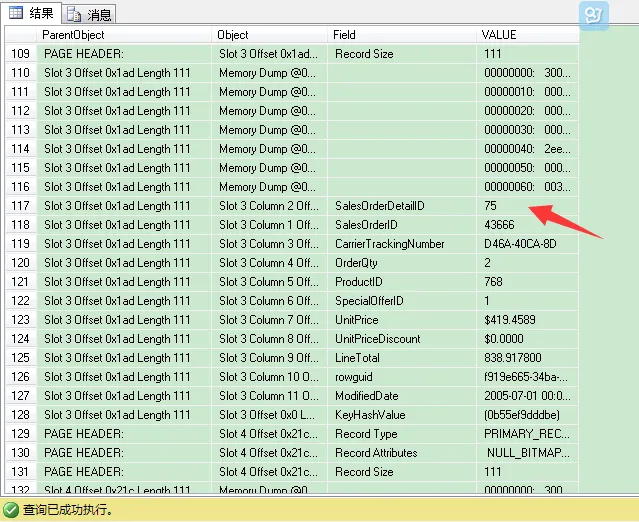Click the VALUE column header
This screenshot has width=639, height=522.
[x=528, y=35]
